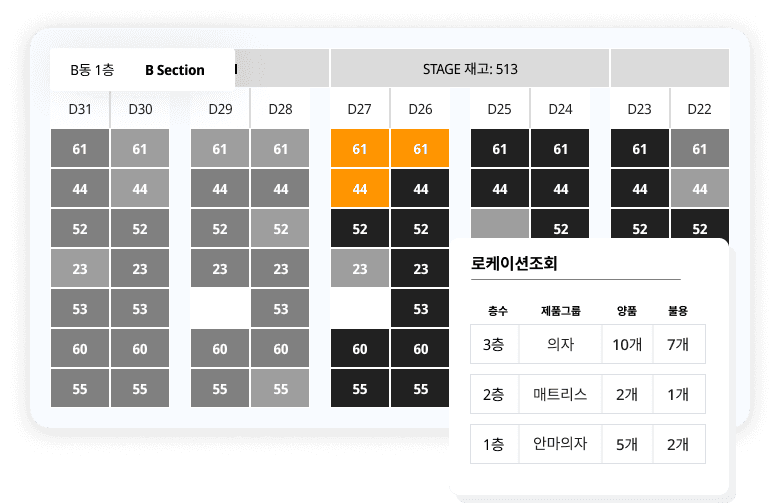Select column header D29

pos(220,109)
